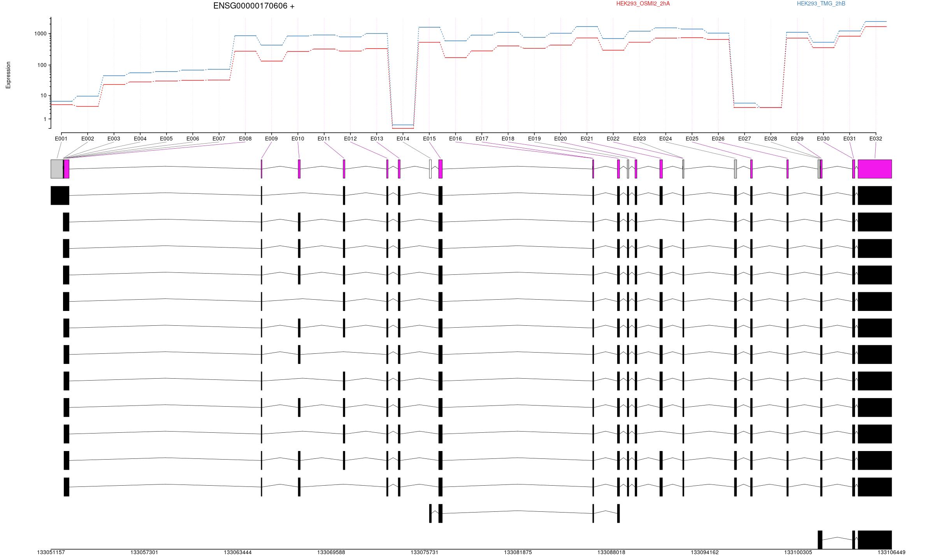Click exon label E019
Image resolution: width=934 pixels, height=560 pixels.
(x=534, y=139)
